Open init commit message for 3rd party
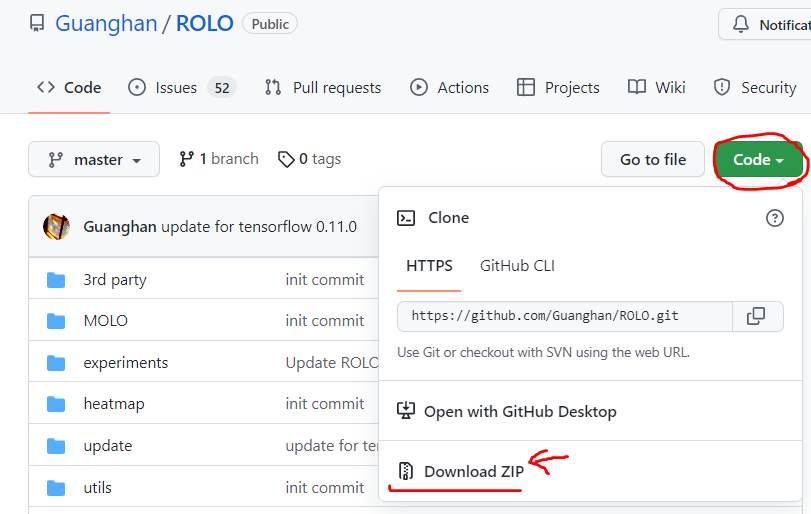 (325, 279)
